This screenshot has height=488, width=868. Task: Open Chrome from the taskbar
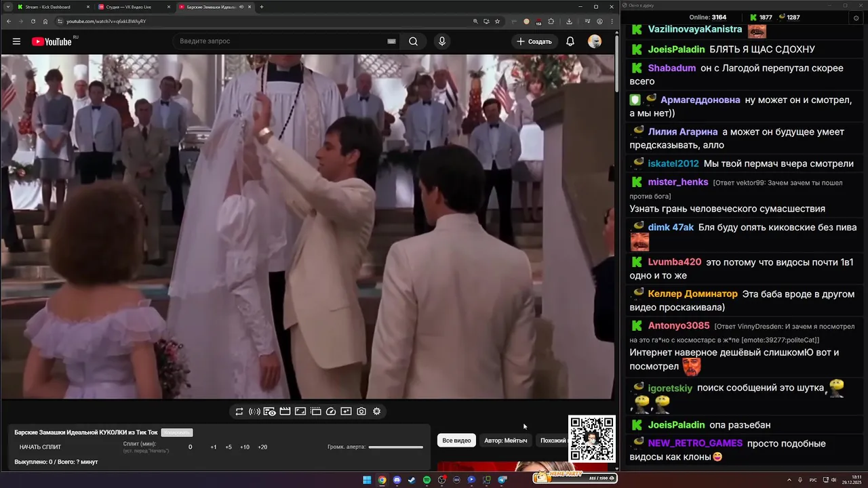point(382,480)
